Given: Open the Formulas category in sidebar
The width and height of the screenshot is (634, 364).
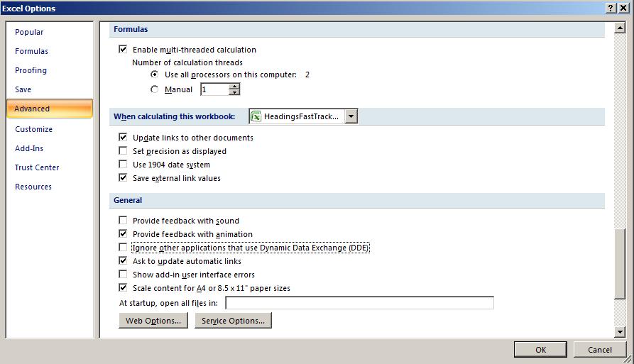Looking at the screenshot, I should [31, 51].
